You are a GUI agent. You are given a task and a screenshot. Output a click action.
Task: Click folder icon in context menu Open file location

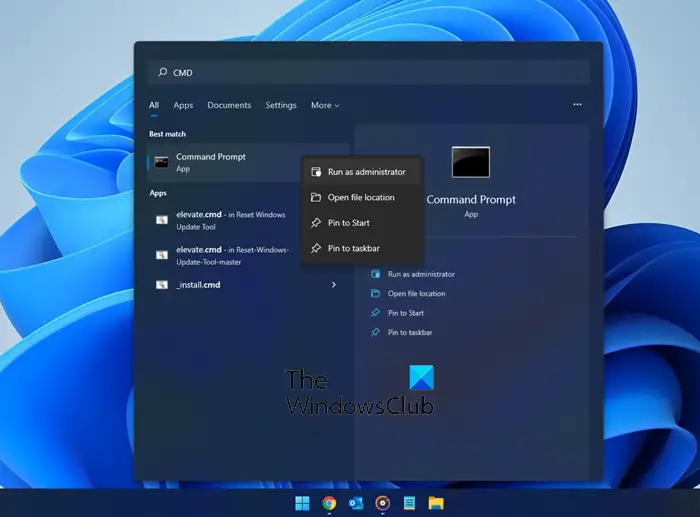[x=316, y=197]
